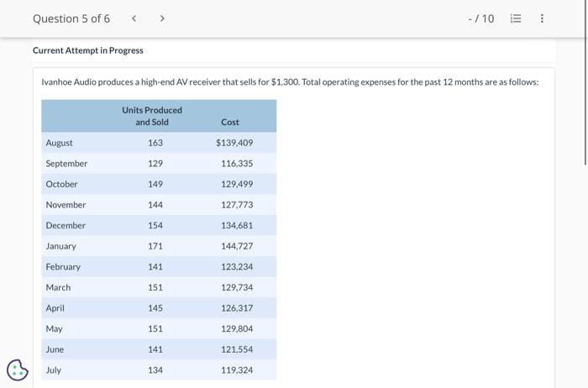This screenshot has height=388, width=588.
Task: Select the June row label
Action: tap(55, 349)
